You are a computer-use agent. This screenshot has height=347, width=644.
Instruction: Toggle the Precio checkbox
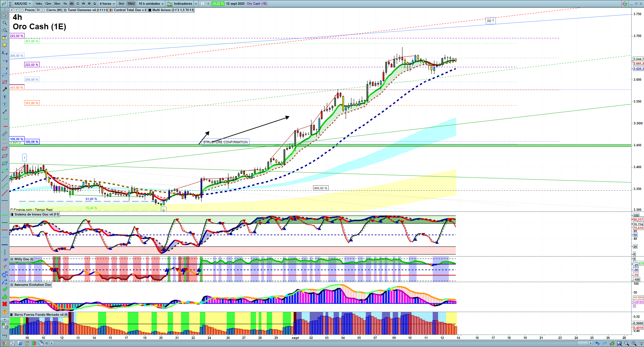pyautogui.click(x=22, y=10)
